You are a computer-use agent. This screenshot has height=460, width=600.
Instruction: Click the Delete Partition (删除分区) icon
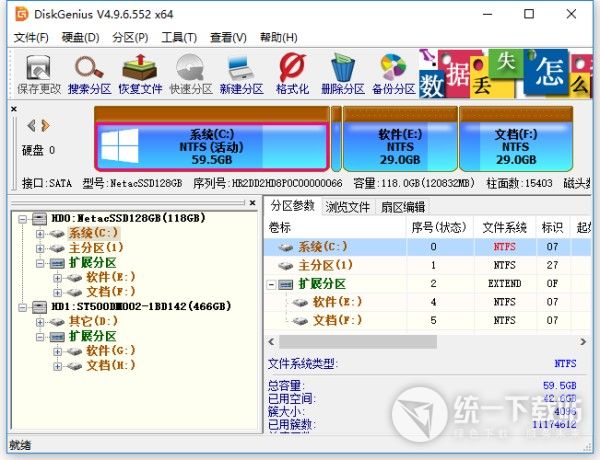tap(343, 75)
